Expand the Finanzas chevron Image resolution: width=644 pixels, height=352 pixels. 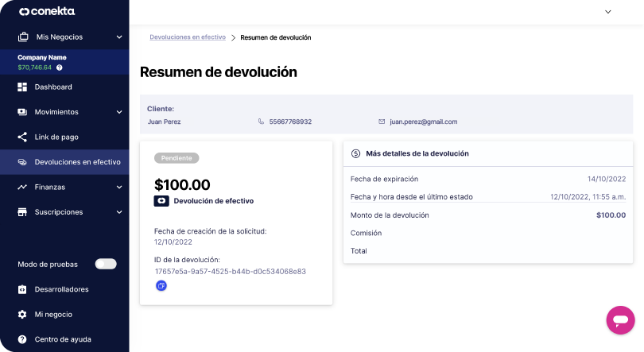pyautogui.click(x=119, y=187)
